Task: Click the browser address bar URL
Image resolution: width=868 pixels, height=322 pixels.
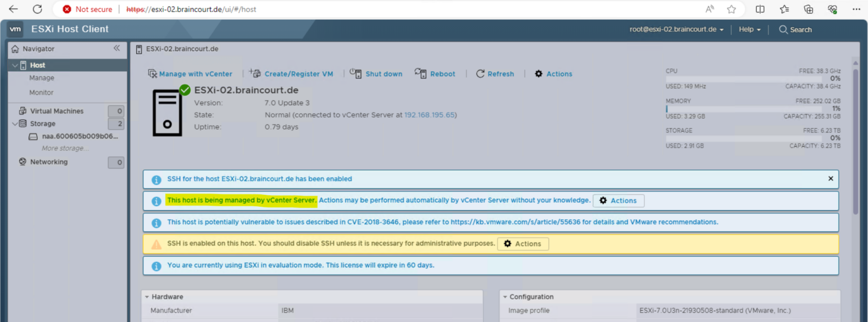Action: click(x=191, y=9)
